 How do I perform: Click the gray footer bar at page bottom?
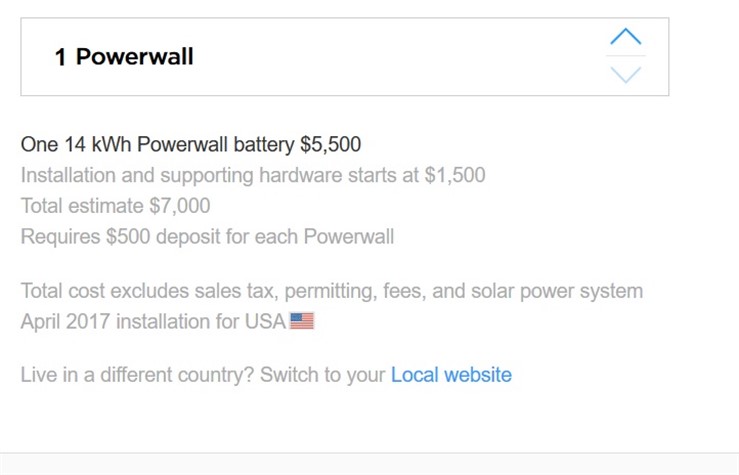pos(370,464)
